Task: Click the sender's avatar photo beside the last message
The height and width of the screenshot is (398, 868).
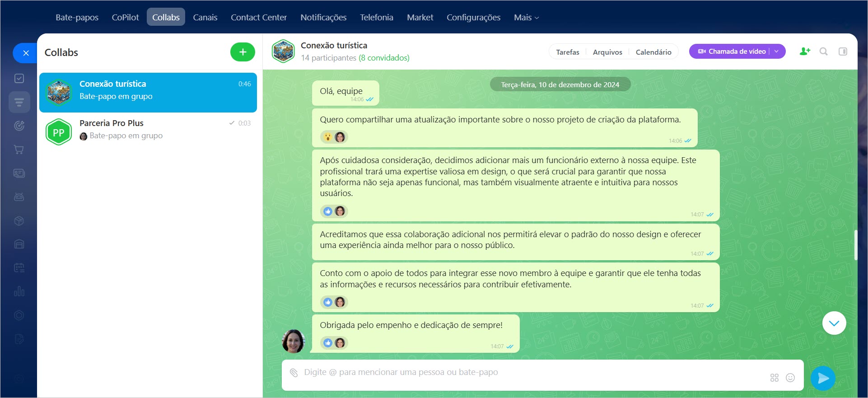Action: [293, 341]
